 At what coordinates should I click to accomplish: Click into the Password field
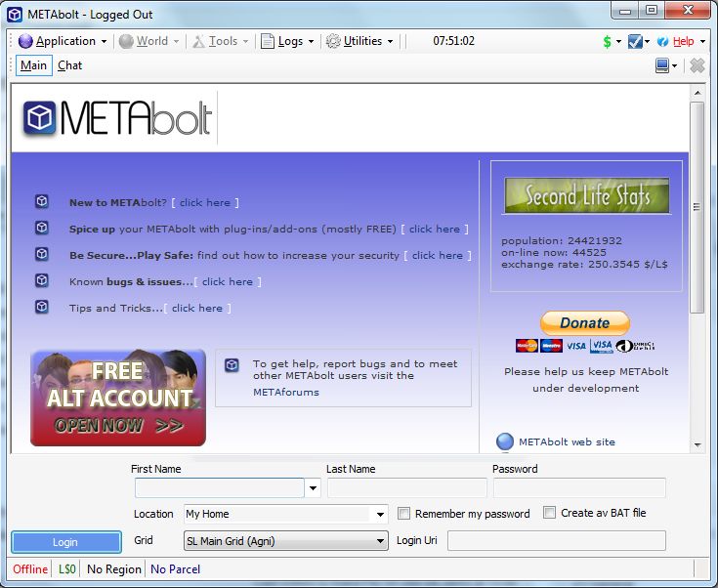click(x=578, y=488)
